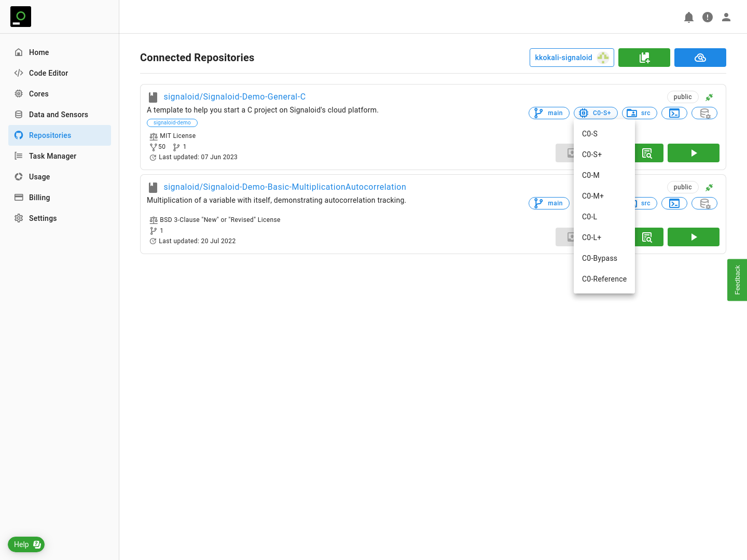Choose C0-M+ core option in menu
747x560 pixels.
[x=593, y=196]
